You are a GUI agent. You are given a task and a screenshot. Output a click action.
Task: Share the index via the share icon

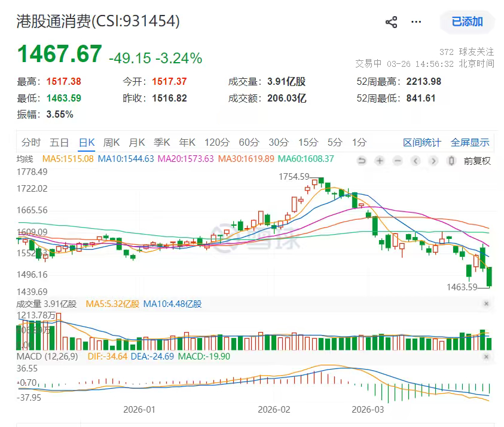pos(392,21)
